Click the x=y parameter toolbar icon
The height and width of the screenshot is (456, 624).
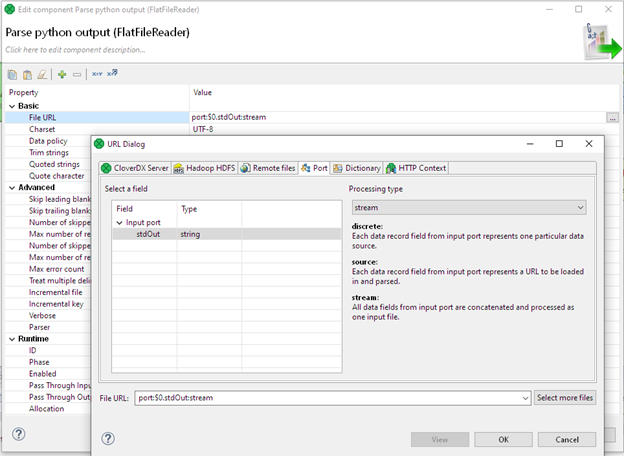point(97,74)
